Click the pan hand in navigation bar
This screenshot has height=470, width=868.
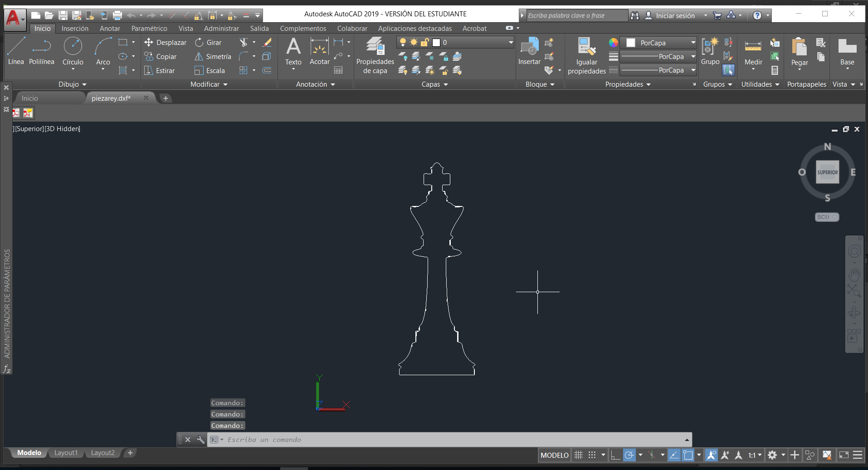(854, 274)
